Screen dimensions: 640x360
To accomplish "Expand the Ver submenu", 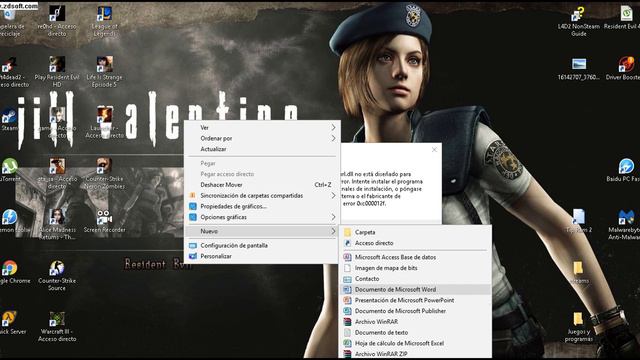I will point(262,128).
